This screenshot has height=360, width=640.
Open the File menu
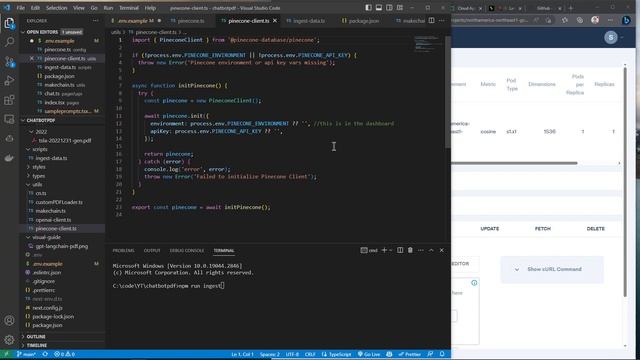21,8
